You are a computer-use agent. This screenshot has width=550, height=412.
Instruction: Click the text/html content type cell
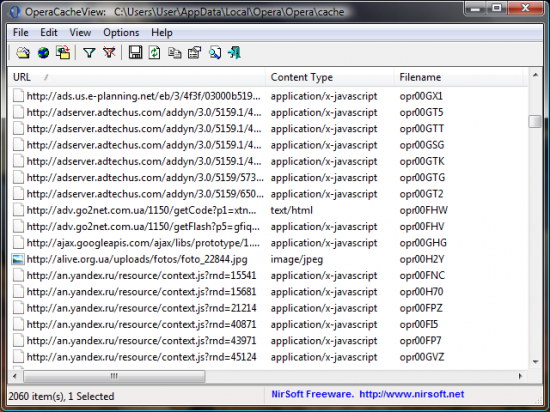(x=291, y=210)
